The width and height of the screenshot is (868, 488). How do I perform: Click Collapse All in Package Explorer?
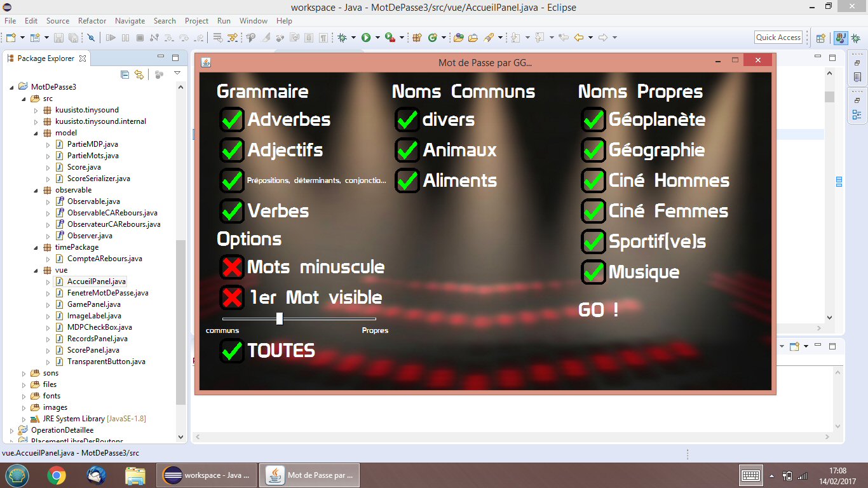125,74
